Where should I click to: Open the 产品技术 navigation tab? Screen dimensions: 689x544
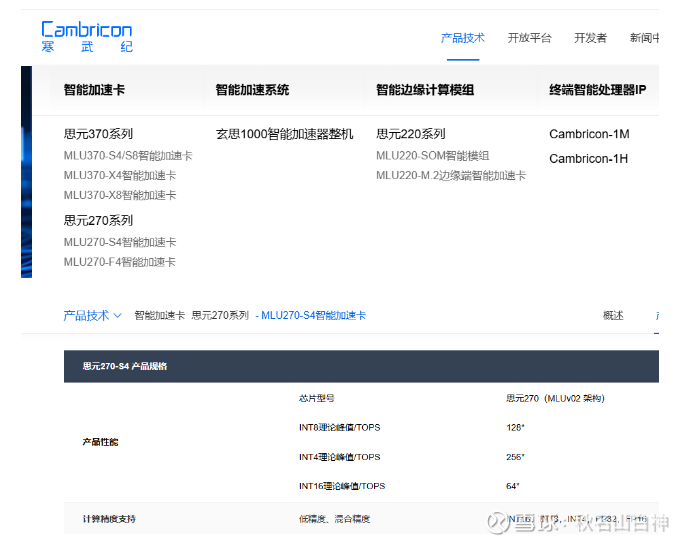click(463, 38)
